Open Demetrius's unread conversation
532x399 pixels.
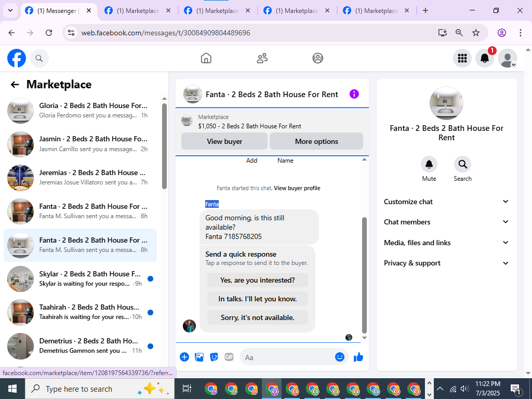click(81, 346)
